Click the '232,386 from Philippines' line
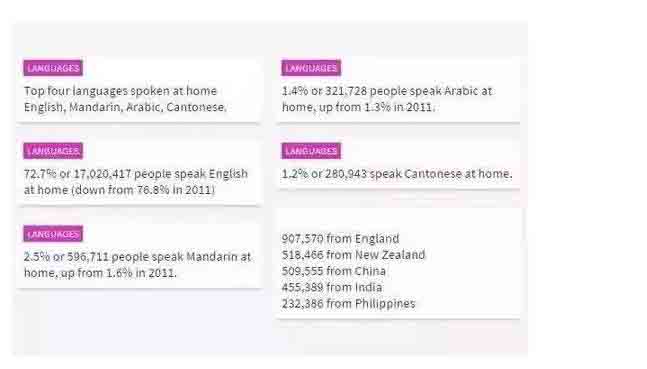This screenshot has height=369, width=647. (349, 304)
